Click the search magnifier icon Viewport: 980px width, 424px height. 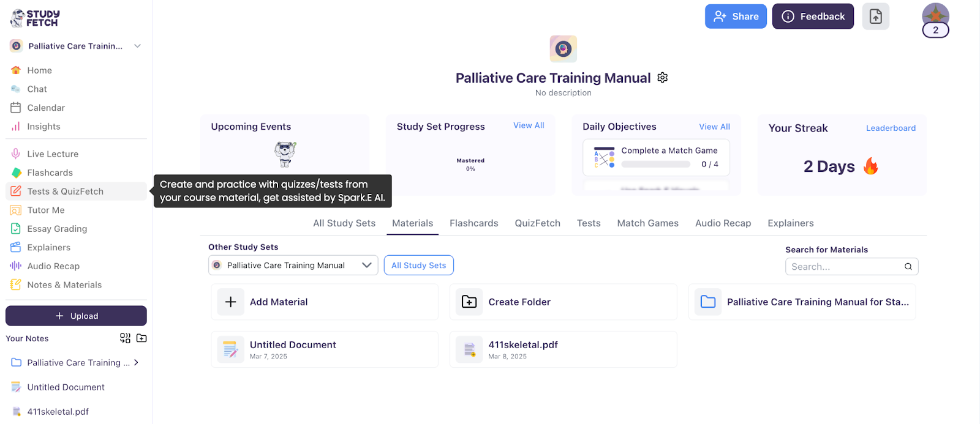pos(908,267)
